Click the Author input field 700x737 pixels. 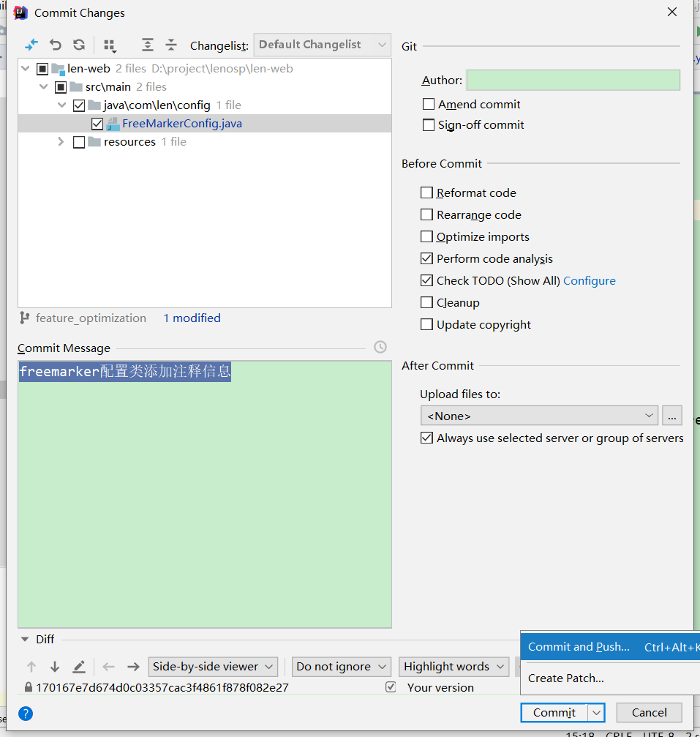[x=573, y=81]
